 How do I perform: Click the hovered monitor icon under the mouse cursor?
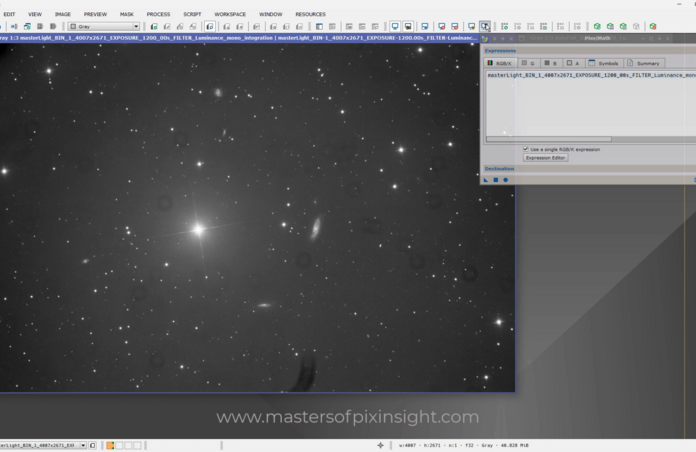click(x=485, y=27)
